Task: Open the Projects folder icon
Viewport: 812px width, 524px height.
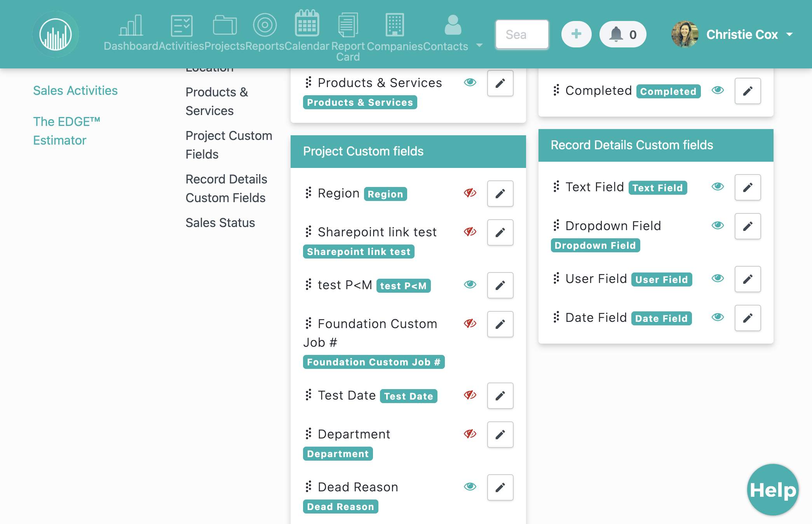Action: [225, 26]
